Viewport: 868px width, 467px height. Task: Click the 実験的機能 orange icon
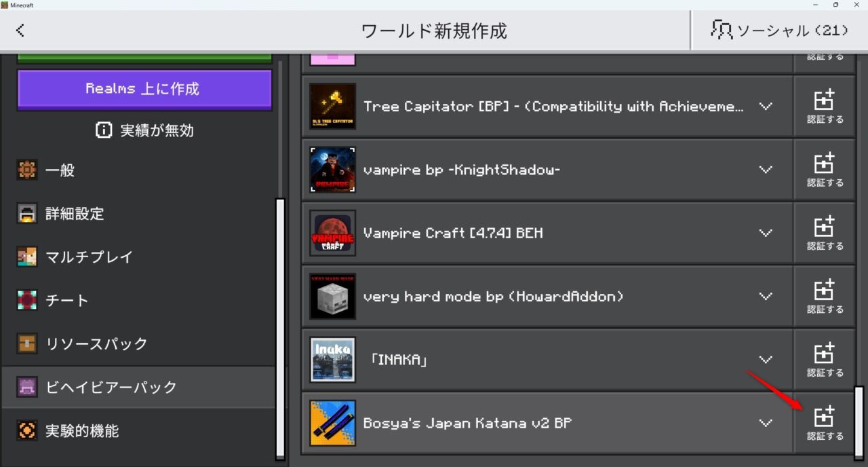point(27,431)
